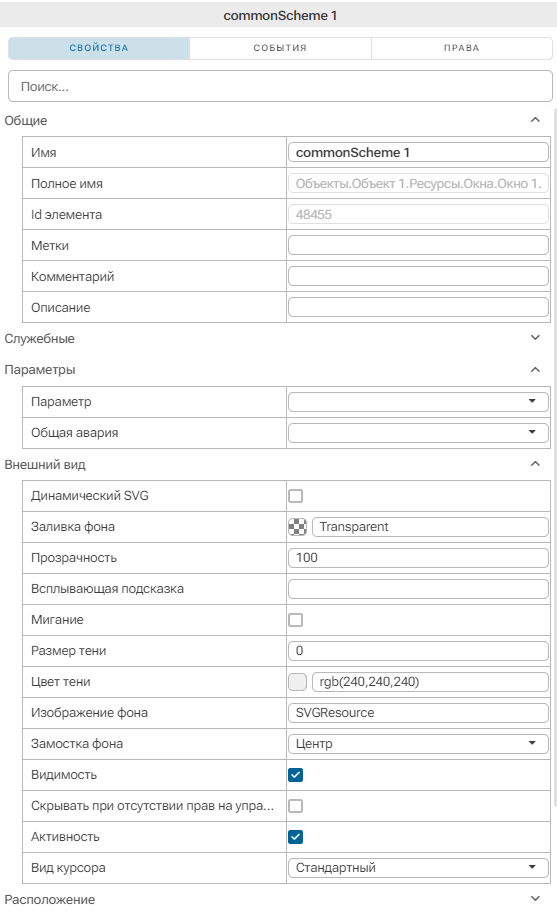Open the Замостка фона dropdown
Screen dimensions: 557x911
(418, 744)
